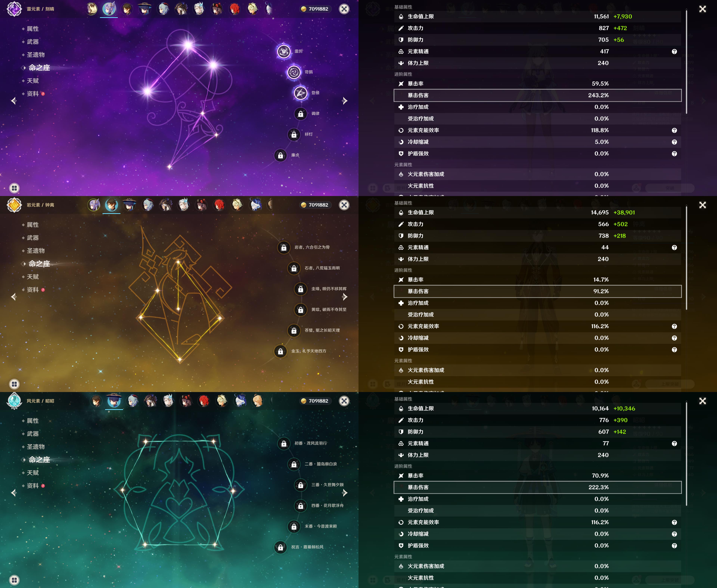This screenshot has width=717, height=588.
Task: Open the 苛捐 constellation node
Action: (x=294, y=72)
